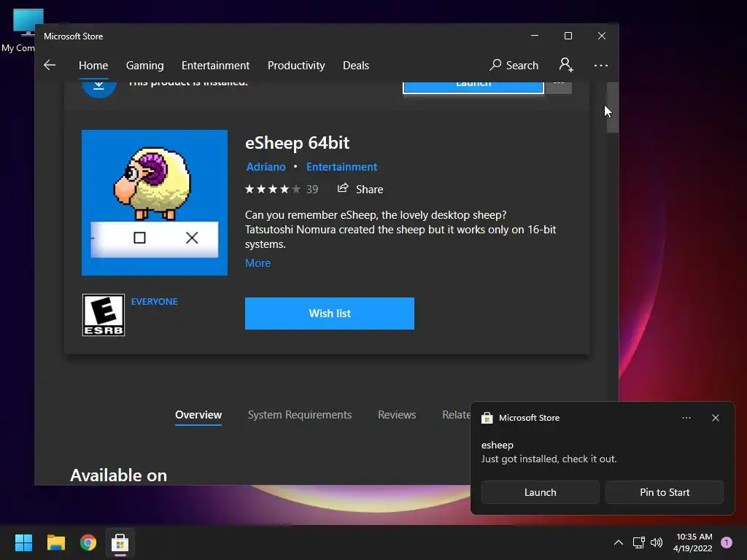This screenshot has width=747, height=560.
Task: Add eSheep to the Wish list
Action: pos(330,314)
